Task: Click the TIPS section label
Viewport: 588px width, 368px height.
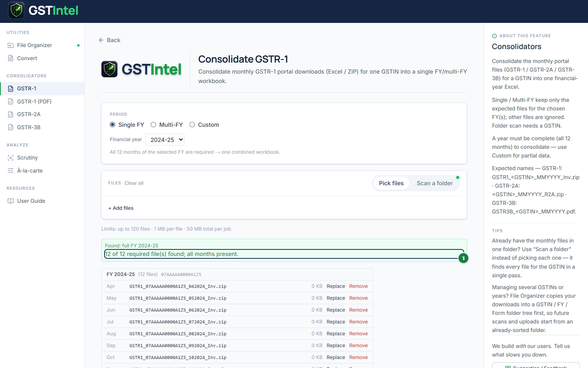Action: coord(497,231)
